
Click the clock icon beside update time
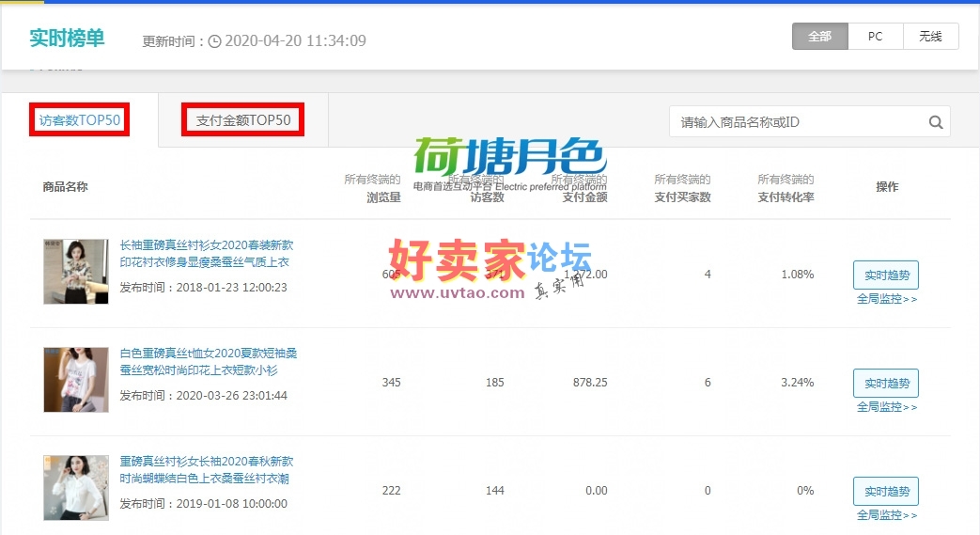pos(214,41)
